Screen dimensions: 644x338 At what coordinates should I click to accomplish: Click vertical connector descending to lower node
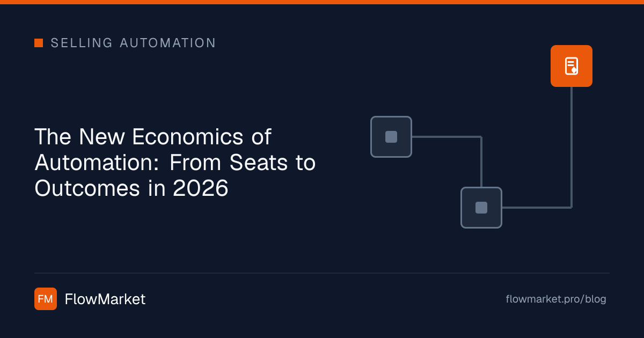pyautogui.click(x=481, y=161)
